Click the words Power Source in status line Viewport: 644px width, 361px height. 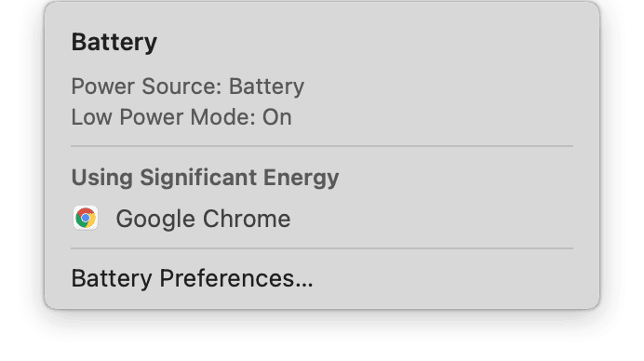144,87
